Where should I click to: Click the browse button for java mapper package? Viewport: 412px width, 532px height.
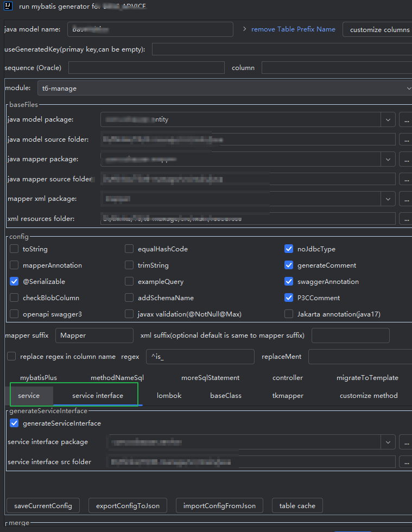[x=406, y=159]
